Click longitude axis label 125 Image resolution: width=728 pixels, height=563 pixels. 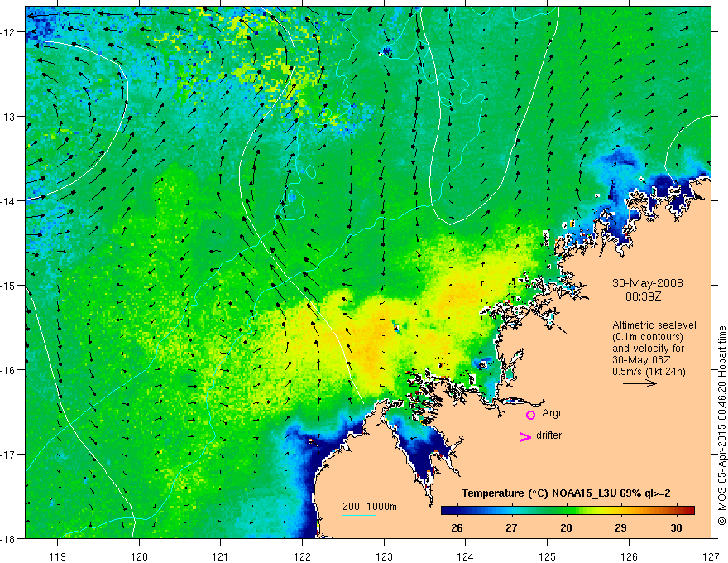tap(548, 556)
